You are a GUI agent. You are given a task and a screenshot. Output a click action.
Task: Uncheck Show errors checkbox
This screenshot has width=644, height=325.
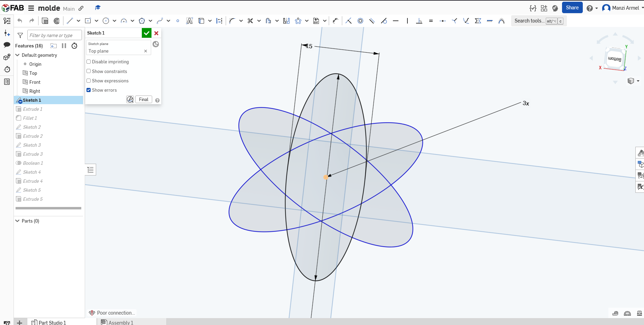click(89, 90)
